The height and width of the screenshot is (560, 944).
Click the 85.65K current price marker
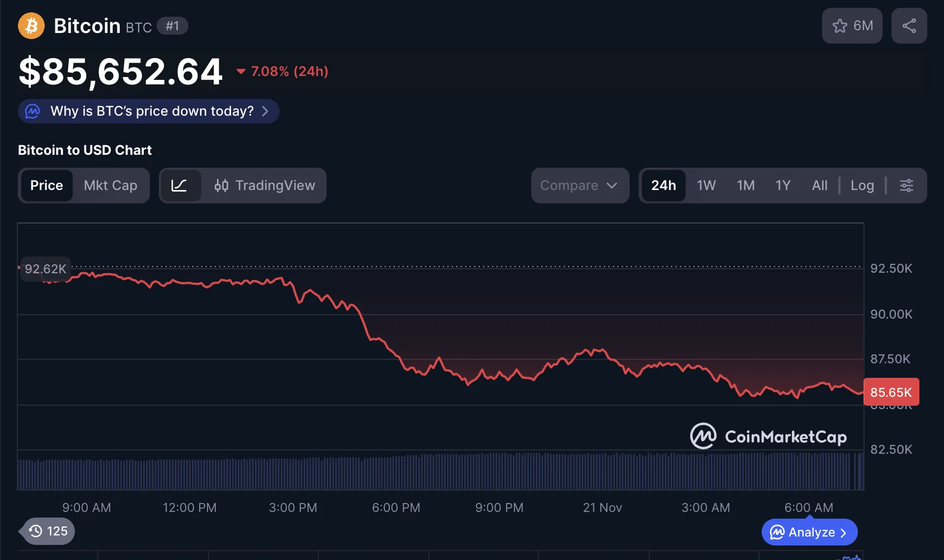tap(891, 392)
